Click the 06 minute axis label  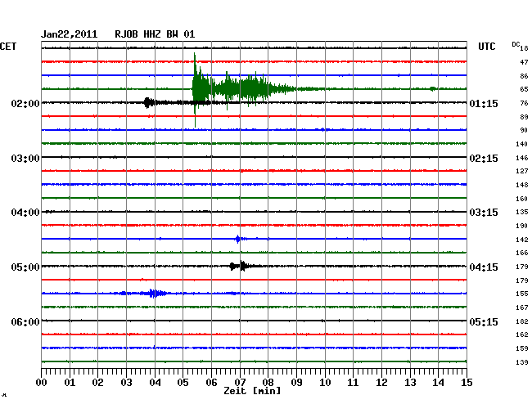211,383
